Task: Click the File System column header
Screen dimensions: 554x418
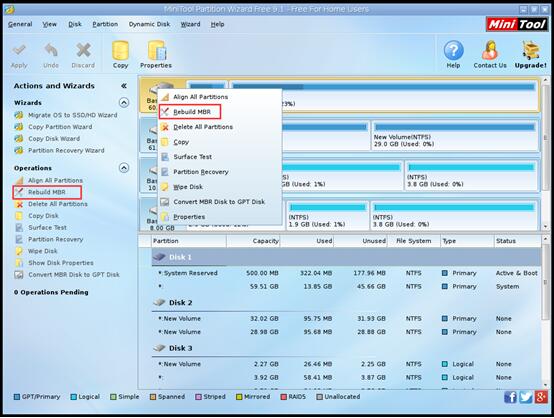Action: pos(414,241)
